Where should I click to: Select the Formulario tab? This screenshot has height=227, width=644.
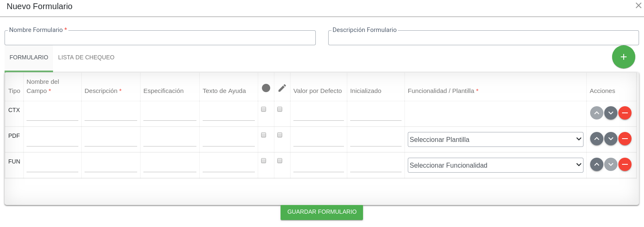tap(29, 58)
